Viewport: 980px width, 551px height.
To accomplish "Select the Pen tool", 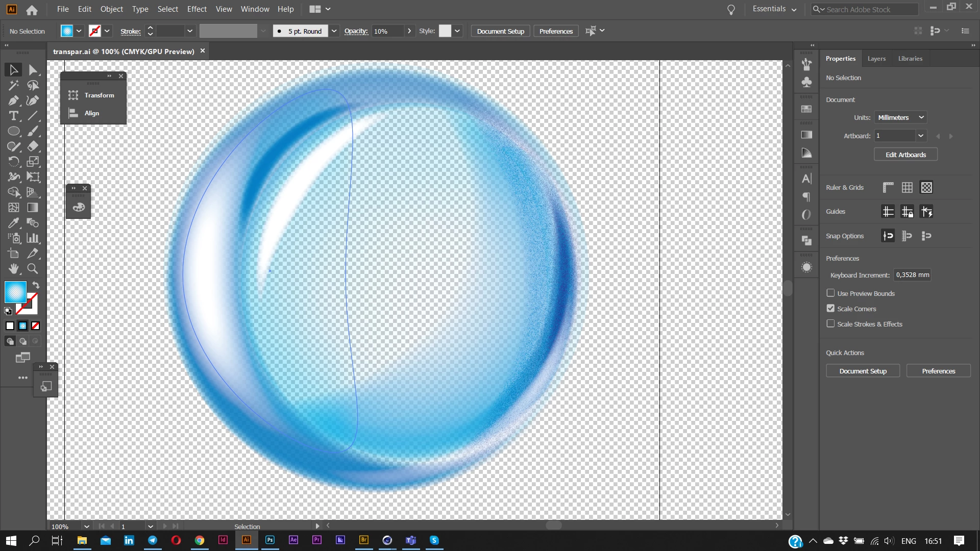I will [14, 101].
